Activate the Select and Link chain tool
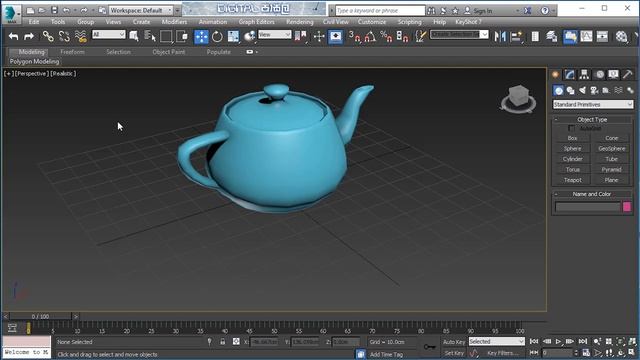Image resolution: width=640 pixels, height=360 pixels. (x=48, y=37)
